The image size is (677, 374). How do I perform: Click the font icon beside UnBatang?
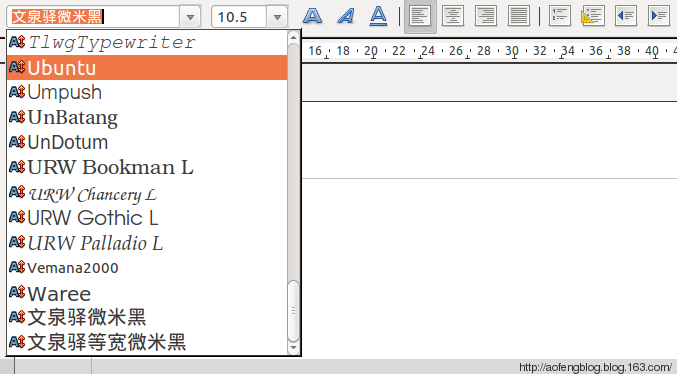(17, 117)
